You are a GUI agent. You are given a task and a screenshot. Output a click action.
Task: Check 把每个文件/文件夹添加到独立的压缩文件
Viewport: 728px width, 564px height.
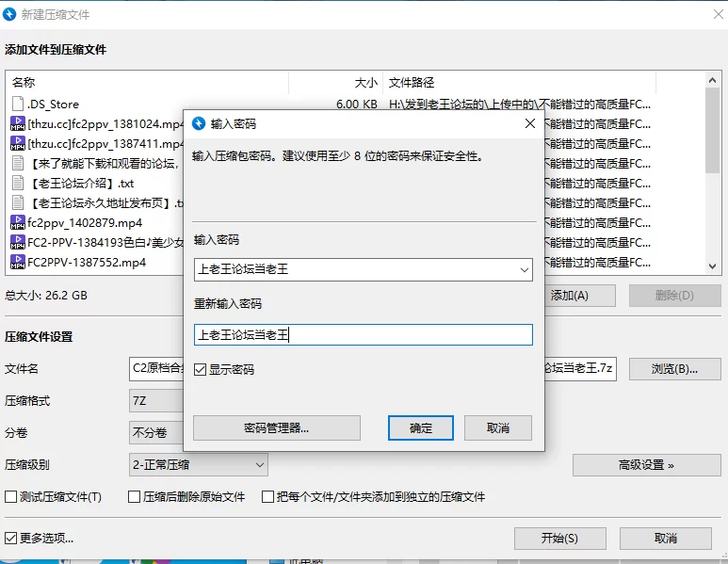tap(267, 497)
